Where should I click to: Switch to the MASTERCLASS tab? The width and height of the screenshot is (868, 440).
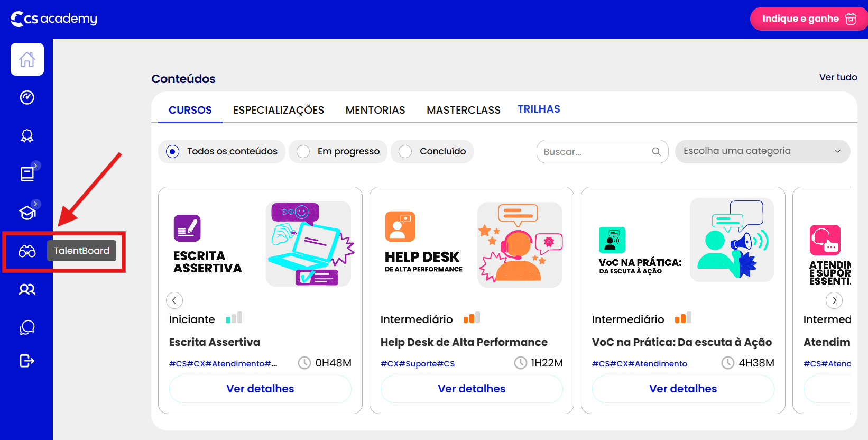[x=464, y=110]
